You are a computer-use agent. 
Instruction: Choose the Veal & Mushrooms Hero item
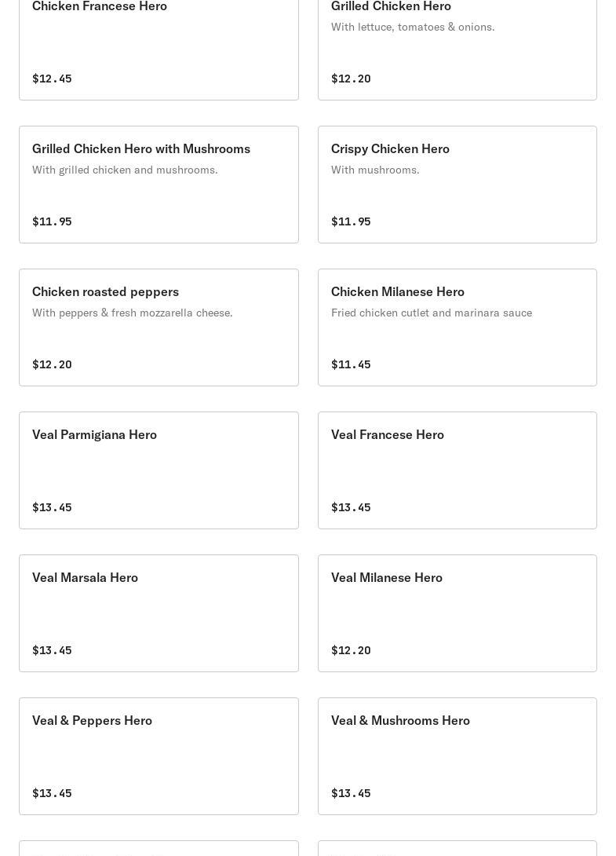(457, 756)
